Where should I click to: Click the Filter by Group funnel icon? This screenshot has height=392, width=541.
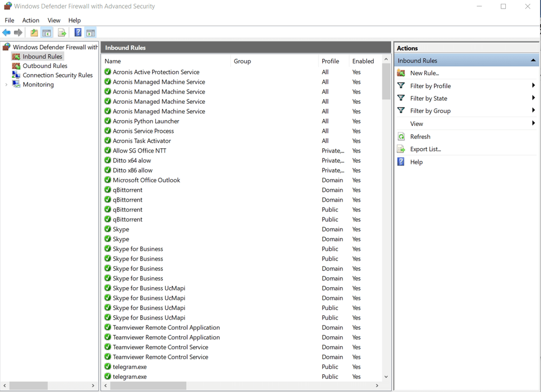[401, 110]
